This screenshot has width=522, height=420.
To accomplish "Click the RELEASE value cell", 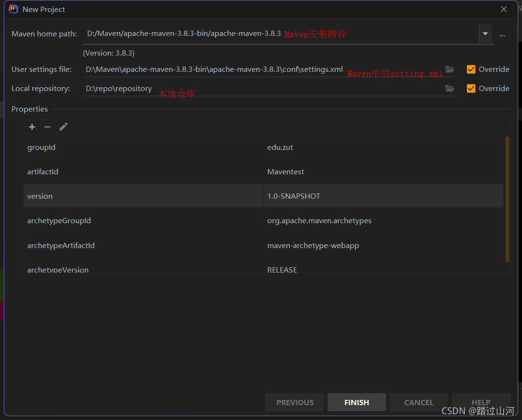I will coord(384,266).
